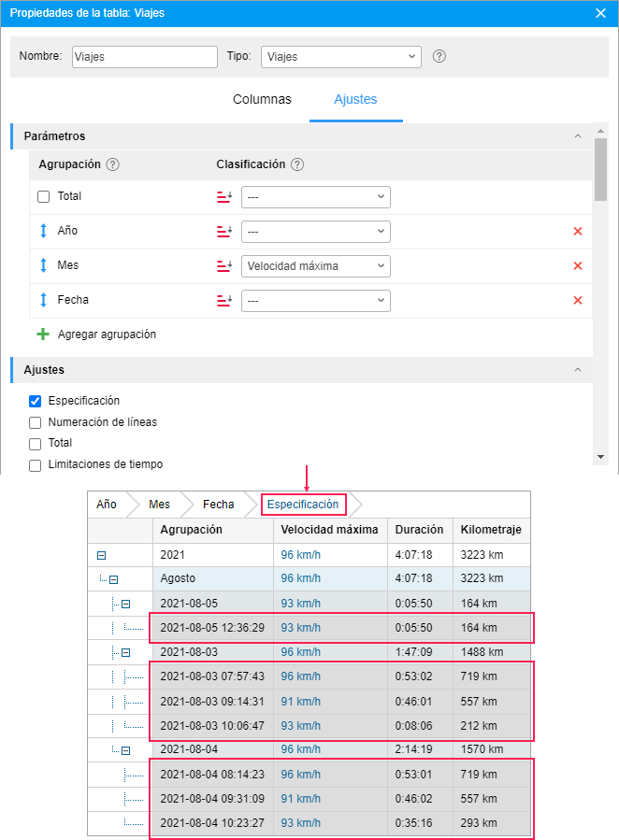The height and width of the screenshot is (840, 619).
Task: Click reorder arrows for Año grouping
Action: point(43,231)
